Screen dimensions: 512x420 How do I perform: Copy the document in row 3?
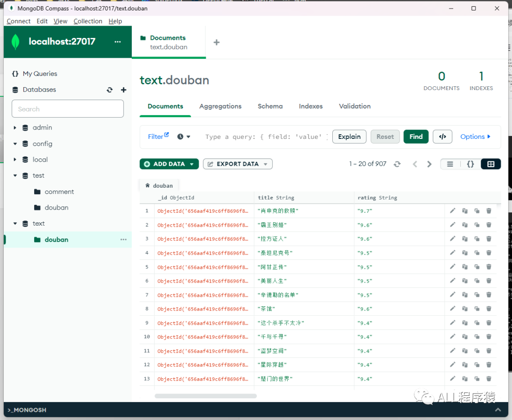tap(465, 239)
